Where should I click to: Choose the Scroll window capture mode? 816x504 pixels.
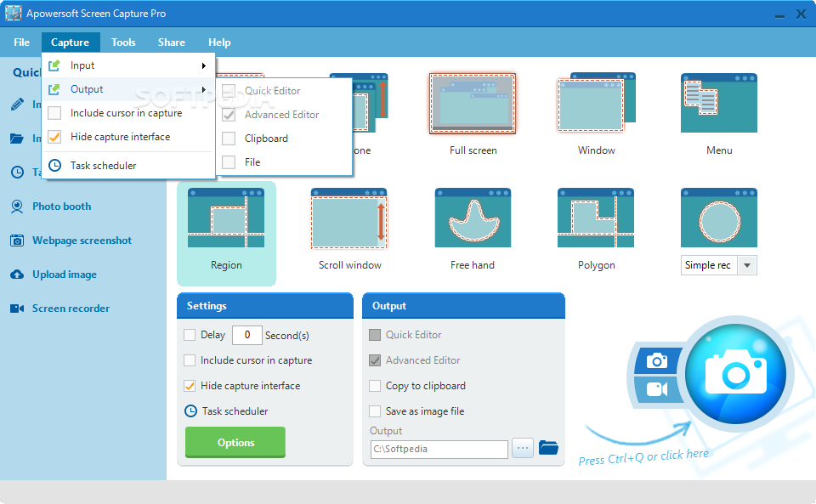[349, 218]
